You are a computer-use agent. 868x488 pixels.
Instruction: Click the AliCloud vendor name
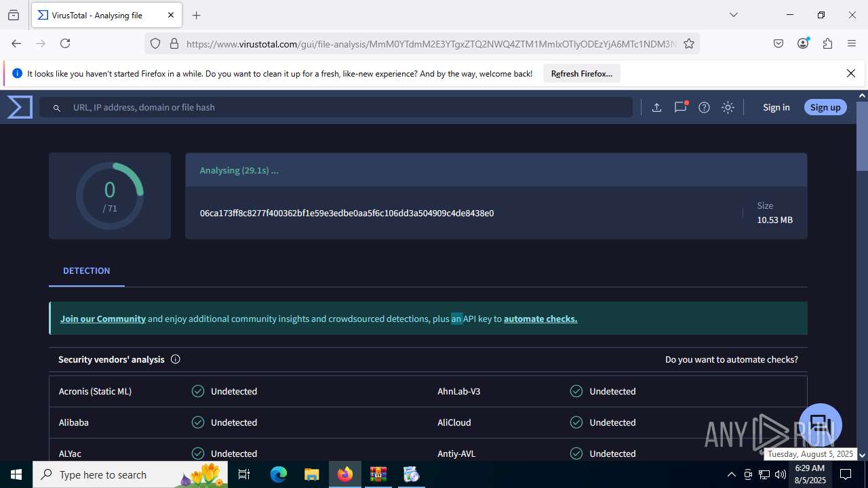pos(454,422)
